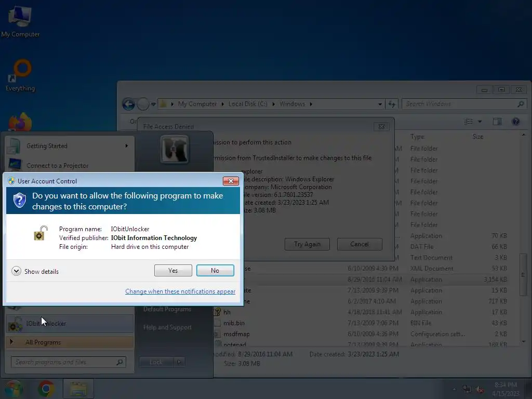Click the UAC shield question icon
The width and height of the screenshot is (532, 399).
point(20,201)
